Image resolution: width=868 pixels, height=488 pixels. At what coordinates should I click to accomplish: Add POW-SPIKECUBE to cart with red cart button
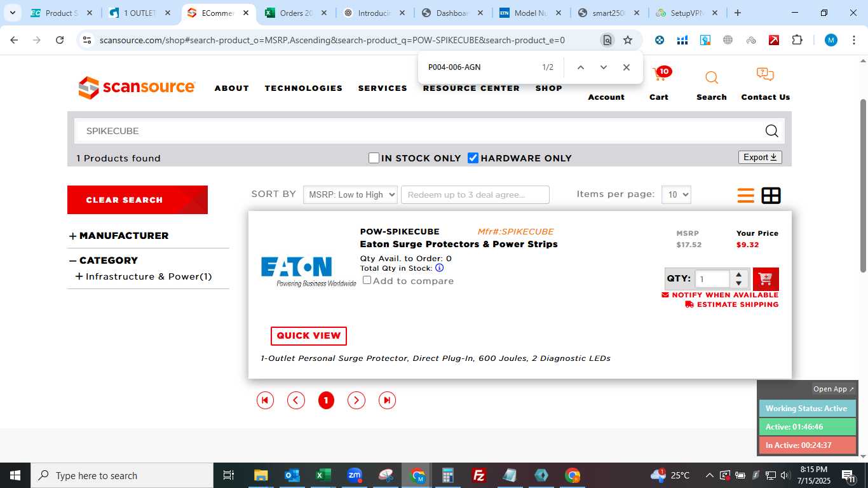(766, 279)
